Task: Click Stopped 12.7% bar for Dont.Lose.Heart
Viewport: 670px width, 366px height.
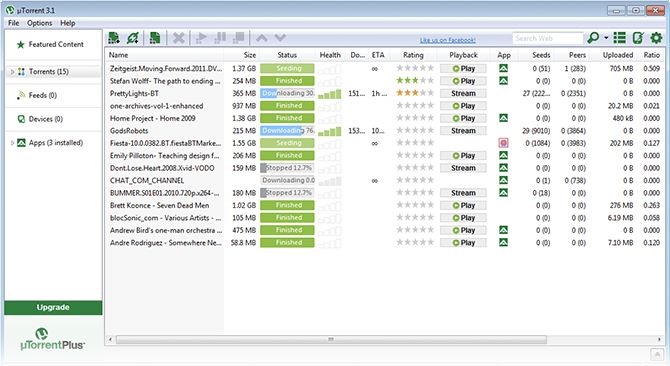Action: 287,168
